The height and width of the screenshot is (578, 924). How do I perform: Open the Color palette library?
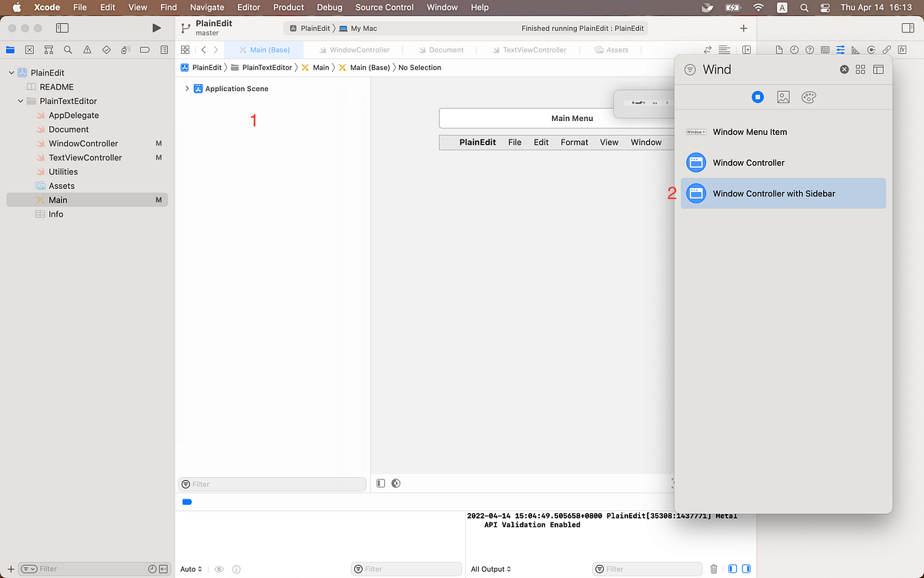point(808,97)
